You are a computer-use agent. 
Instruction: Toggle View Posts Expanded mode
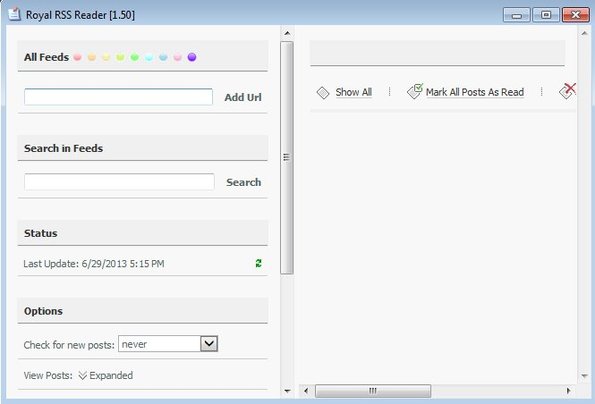click(106, 376)
